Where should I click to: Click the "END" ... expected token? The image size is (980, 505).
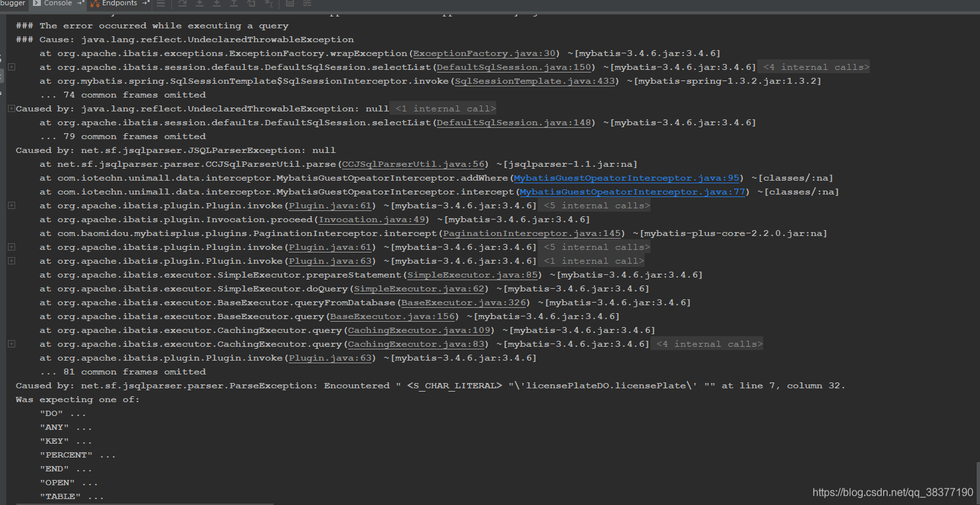(66, 469)
